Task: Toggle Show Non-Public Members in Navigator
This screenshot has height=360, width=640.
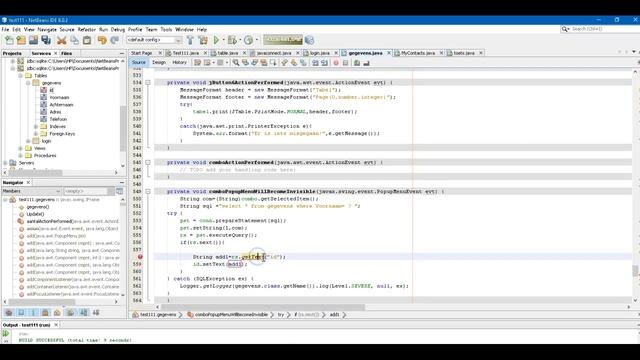Action: pos(45,313)
